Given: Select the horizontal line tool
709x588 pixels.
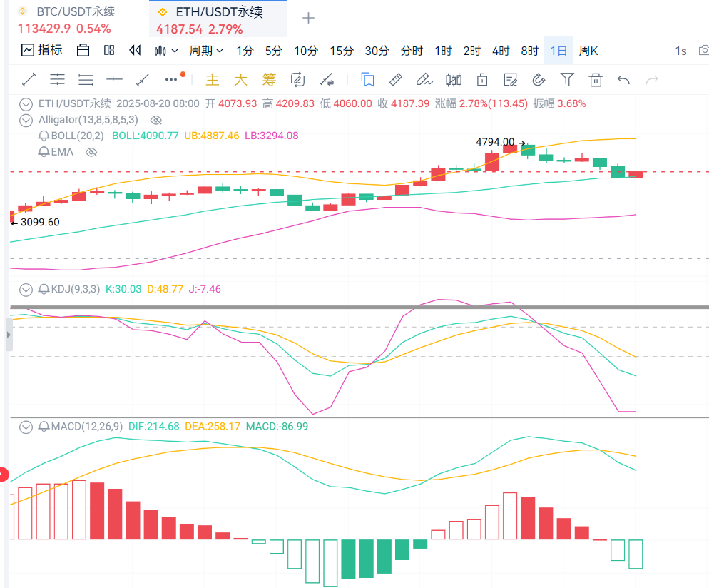Looking at the screenshot, I should tap(114, 80).
